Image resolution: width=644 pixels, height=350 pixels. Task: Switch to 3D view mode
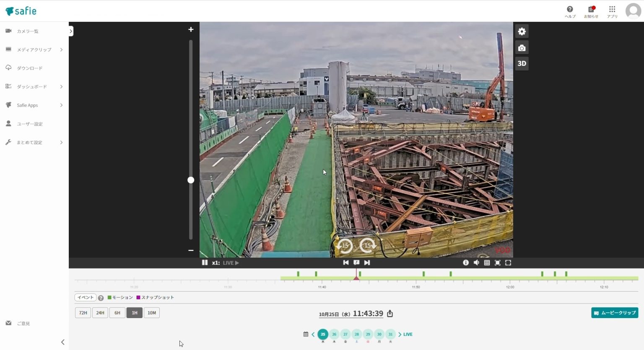tap(522, 63)
